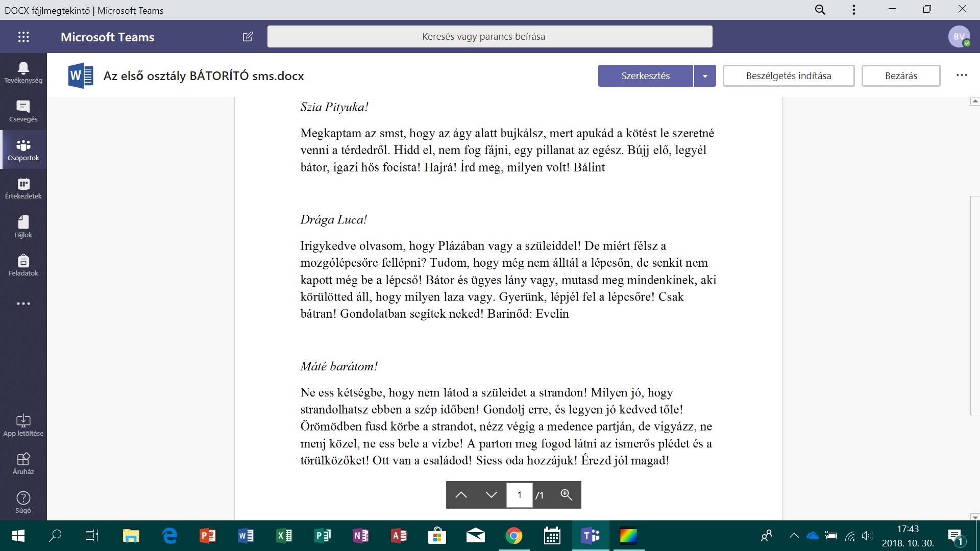The height and width of the screenshot is (551, 980).
Task: Click the title bar search magnifier
Action: click(x=820, y=10)
